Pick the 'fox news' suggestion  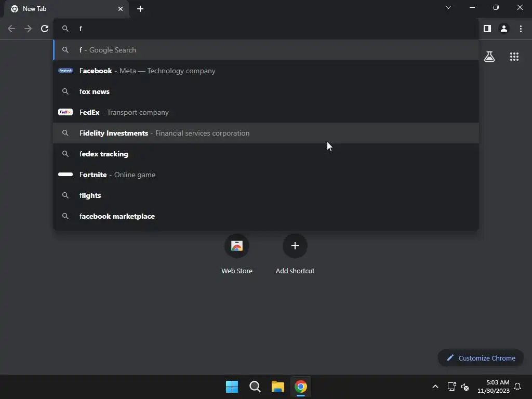pos(266,91)
